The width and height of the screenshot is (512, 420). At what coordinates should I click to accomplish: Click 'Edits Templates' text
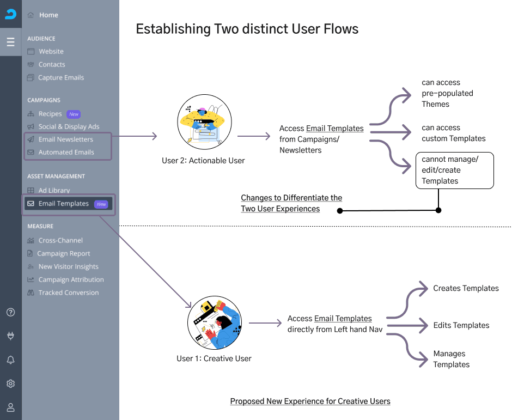click(x=461, y=325)
